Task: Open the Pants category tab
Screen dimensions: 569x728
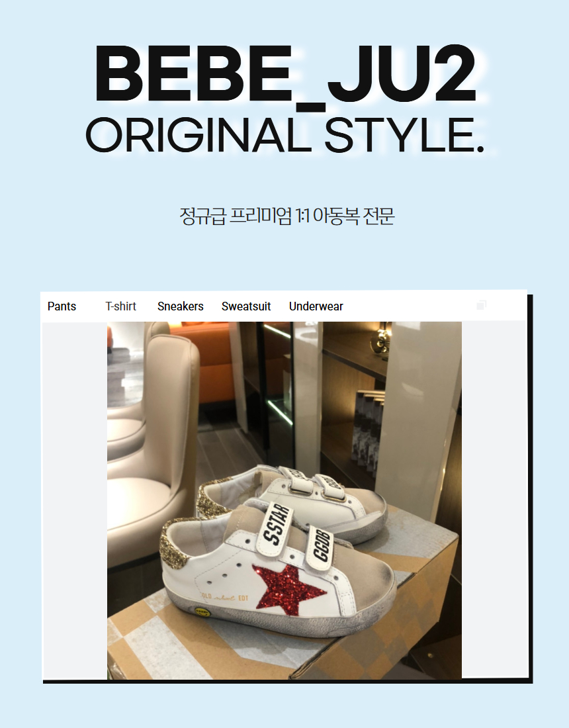Action: (x=62, y=306)
